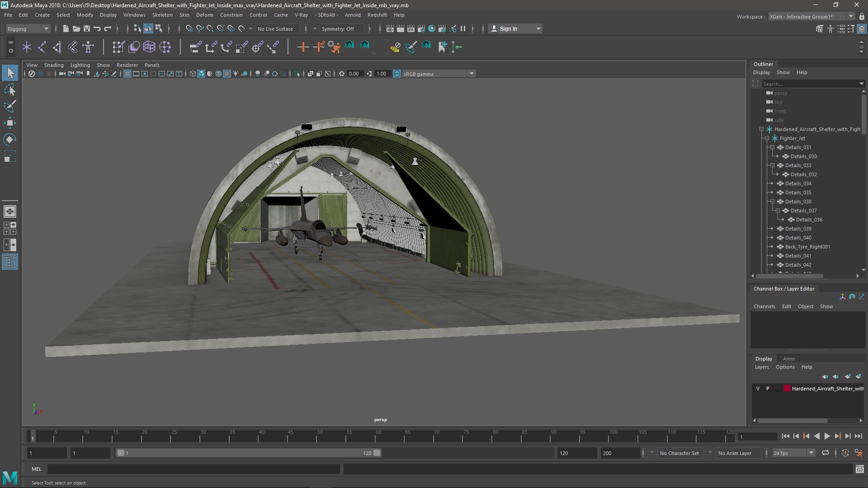Activate the Move tool in toolbox
This screenshot has width=868, height=488.
tap(10, 123)
